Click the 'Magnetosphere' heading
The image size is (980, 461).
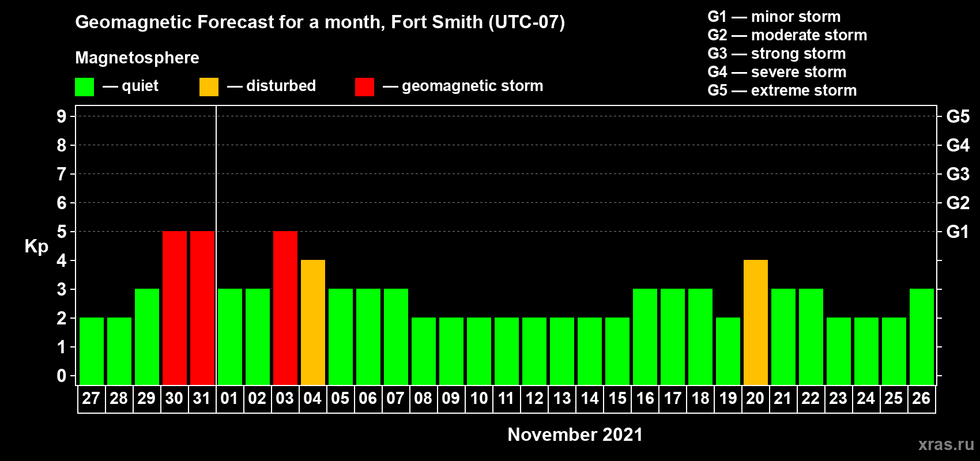(x=137, y=58)
